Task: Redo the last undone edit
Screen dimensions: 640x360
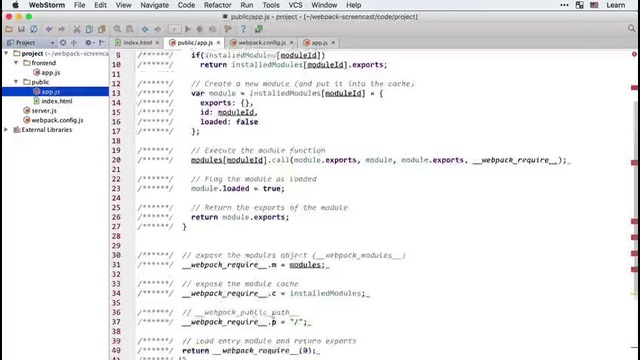Action: [61, 29]
